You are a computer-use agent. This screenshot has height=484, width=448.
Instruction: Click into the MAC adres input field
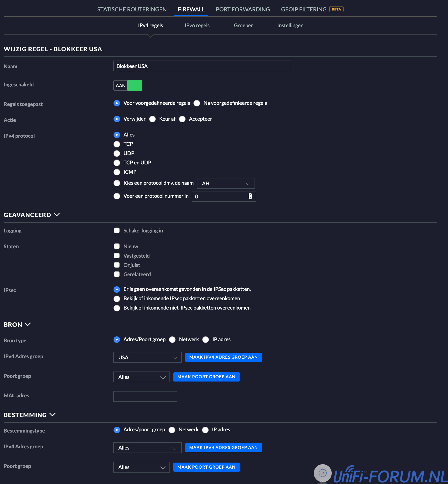[x=145, y=396]
